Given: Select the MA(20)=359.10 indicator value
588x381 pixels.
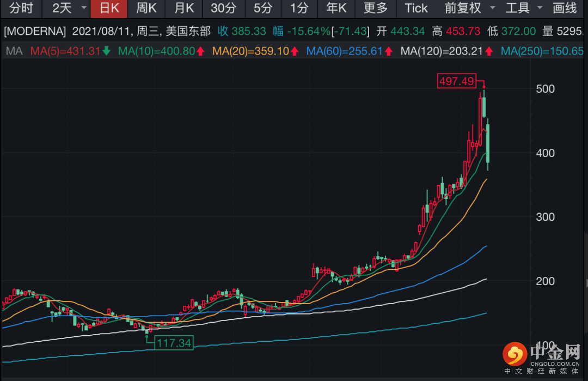Looking at the screenshot, I should (250, 51).
